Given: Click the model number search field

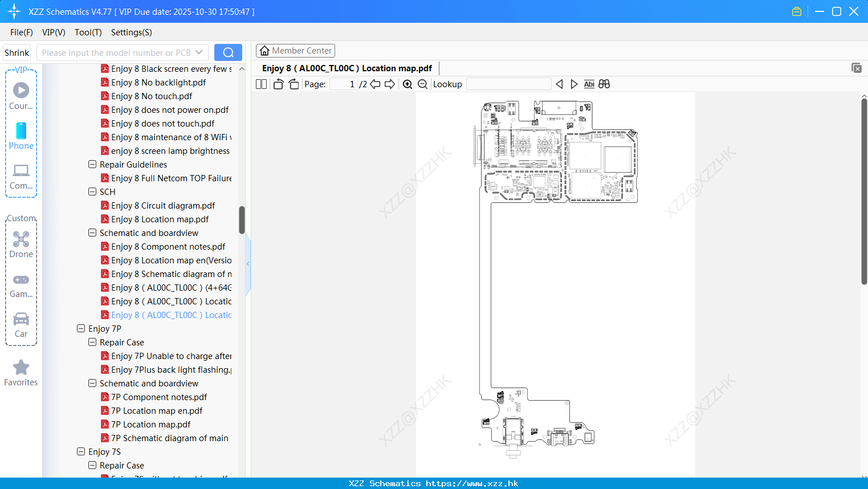Looking at the screenshot, I should click(116, 52).
